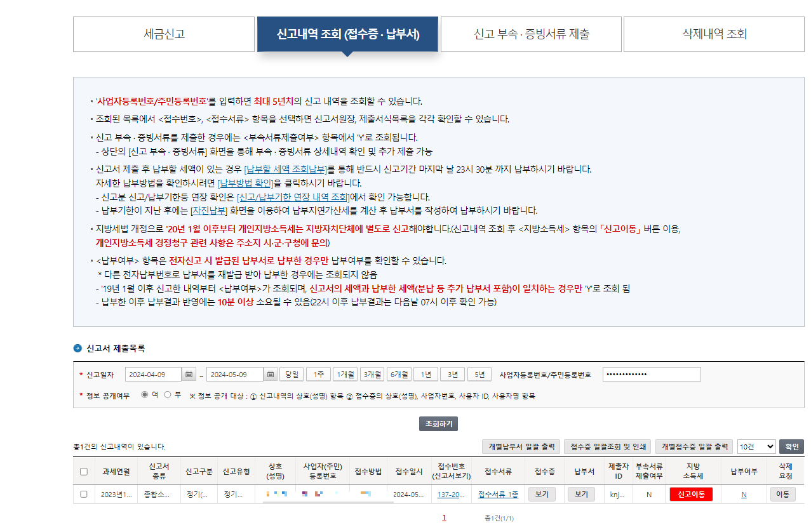The height and width of the screenshot is (532, 811).
Task: Click the 조회하기 search button
Action: (438, 424)
